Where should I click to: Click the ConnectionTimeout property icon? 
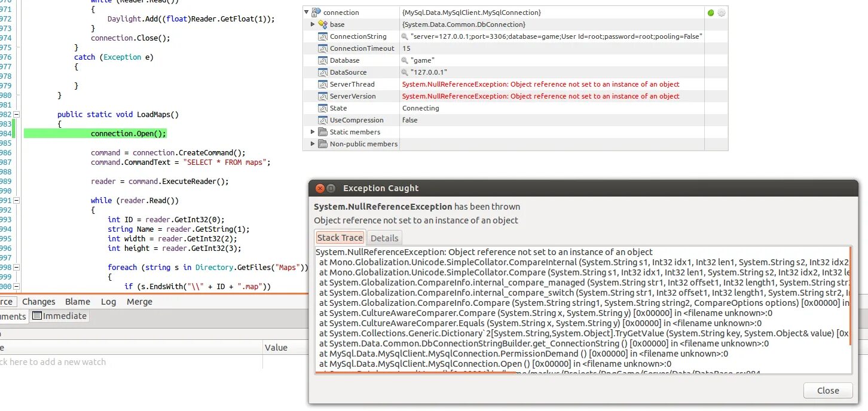pos(323,48)
